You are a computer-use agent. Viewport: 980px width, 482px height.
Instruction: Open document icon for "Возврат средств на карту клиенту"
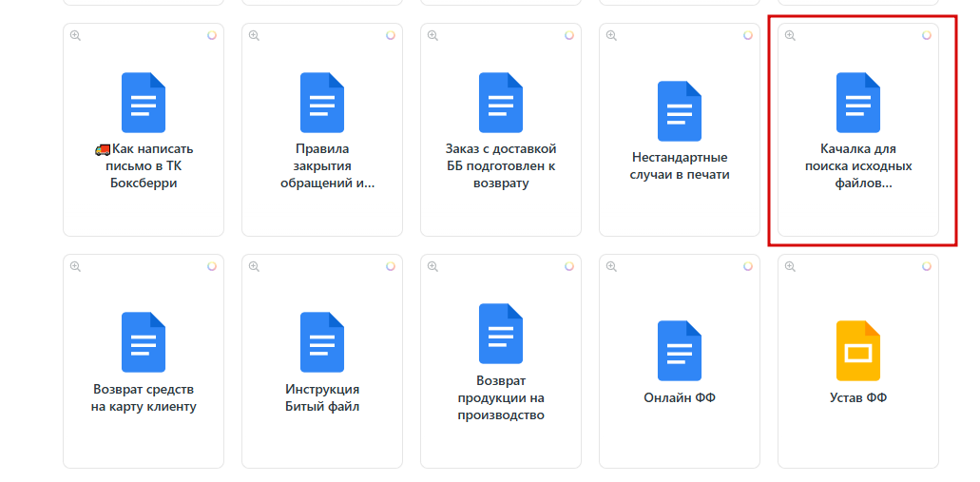click(144, 342)
